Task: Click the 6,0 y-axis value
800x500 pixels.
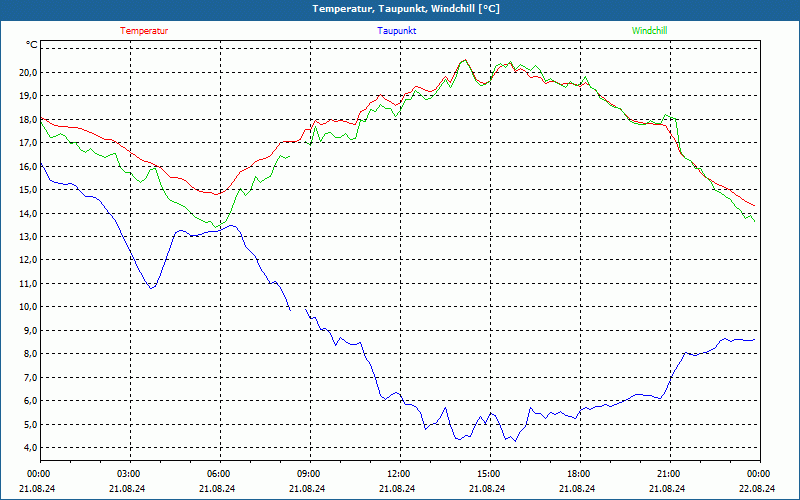Action: point(30,401)
